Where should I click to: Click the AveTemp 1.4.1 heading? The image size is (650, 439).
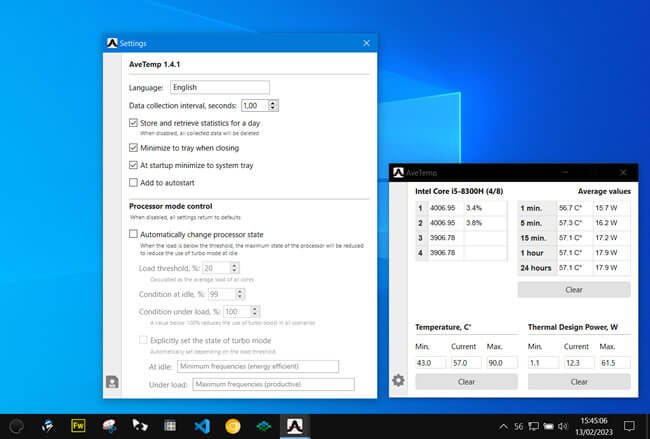[154, 64]
